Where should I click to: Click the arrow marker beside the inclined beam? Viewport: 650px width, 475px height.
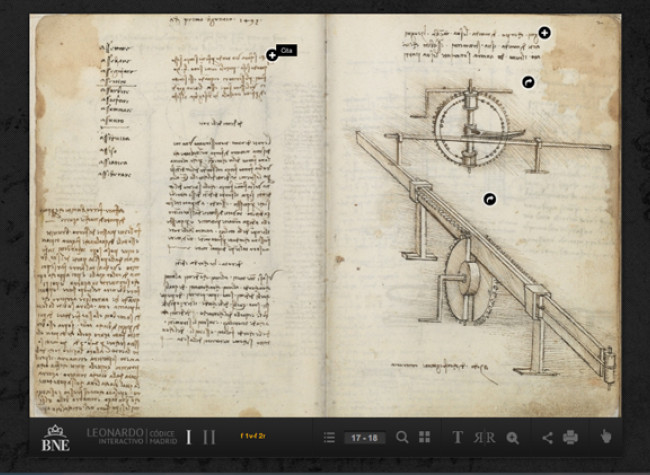pos(490,199)
